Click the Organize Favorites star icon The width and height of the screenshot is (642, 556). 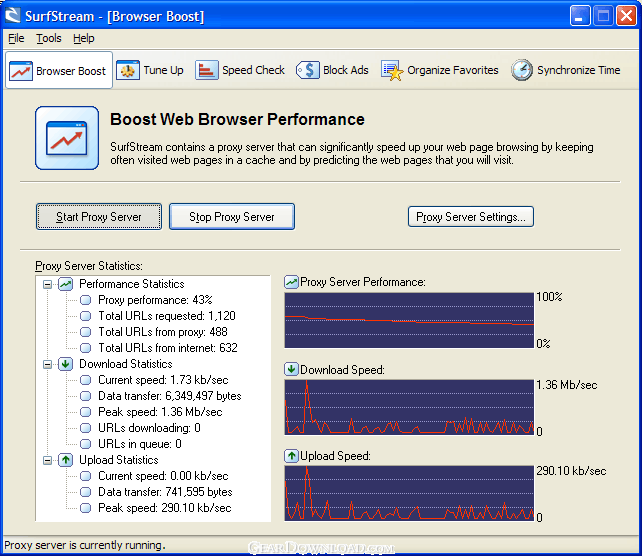[392, 70]
